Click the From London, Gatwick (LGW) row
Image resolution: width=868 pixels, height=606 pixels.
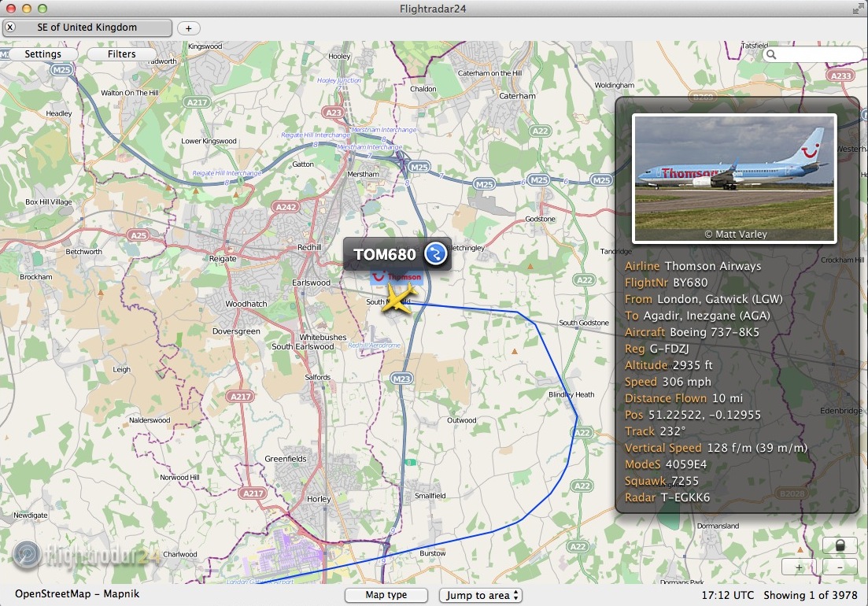coord(704,299)
